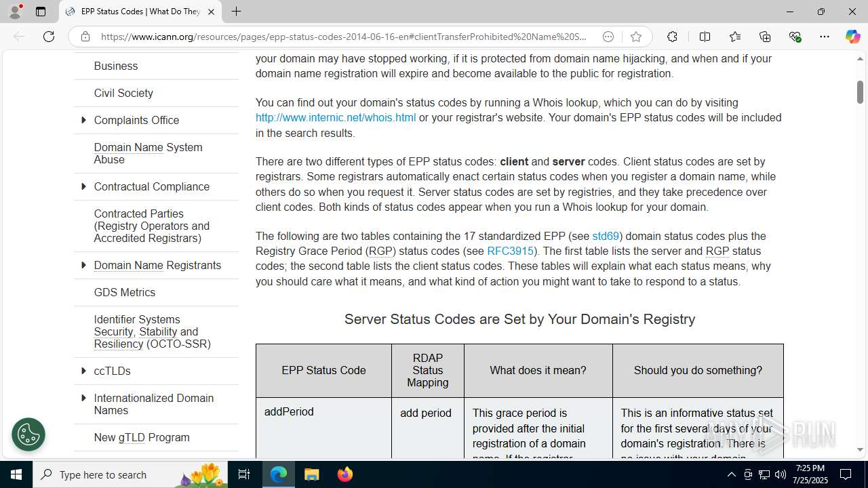Viewport: 868px width, 488px height.
Task: Open the std69 link
Action: [x=606, y=236]
